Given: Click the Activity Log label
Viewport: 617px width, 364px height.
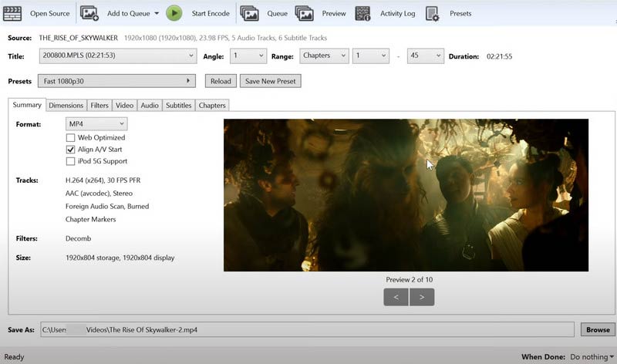Looking at the screenshot, I should (x=397, y=13).
